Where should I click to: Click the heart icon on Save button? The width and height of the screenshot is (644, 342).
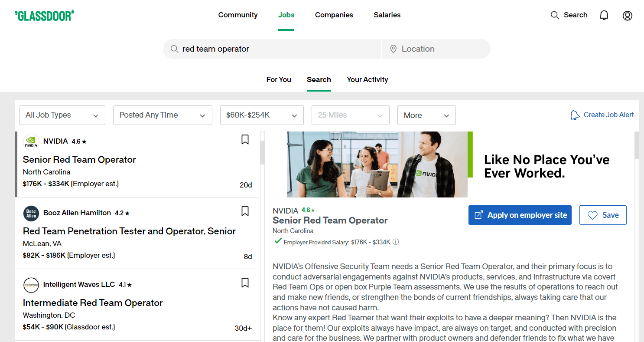coord(592,215)
